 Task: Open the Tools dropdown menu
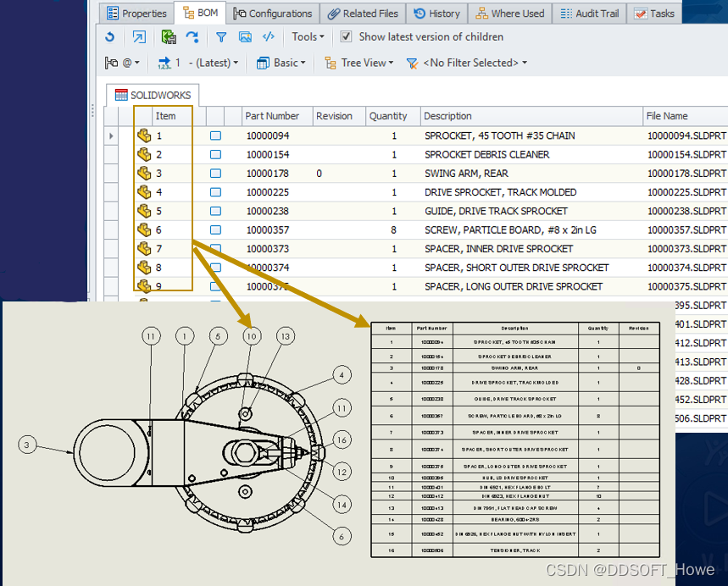pyautogui.click(x=308, y=36)
